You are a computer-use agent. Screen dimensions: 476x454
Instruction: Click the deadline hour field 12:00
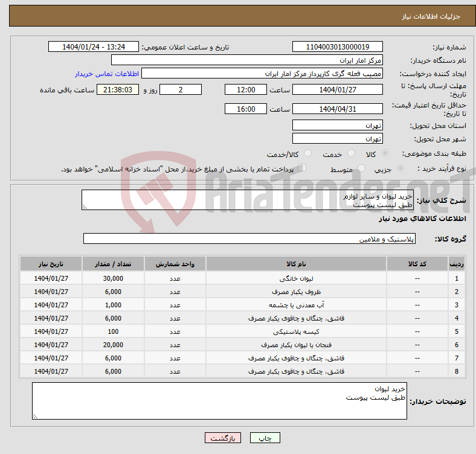click(x=246, y=89)
